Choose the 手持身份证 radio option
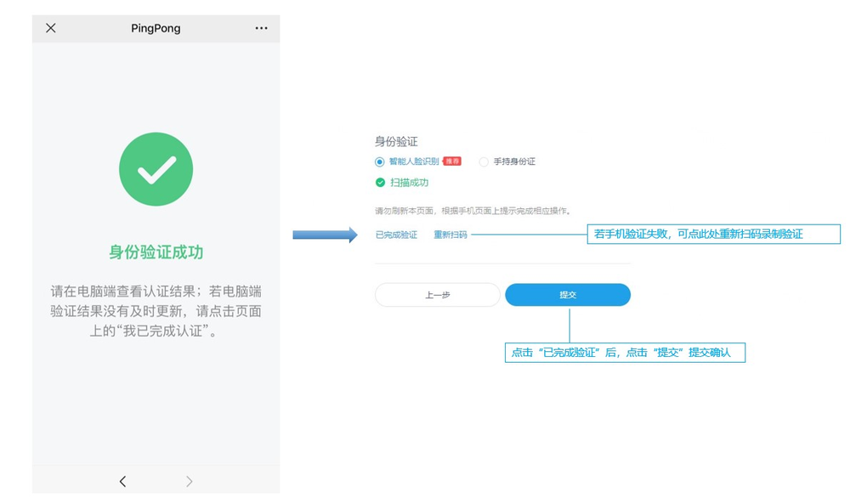This screenshot has height=504, width=850. (x=484, y=161)
